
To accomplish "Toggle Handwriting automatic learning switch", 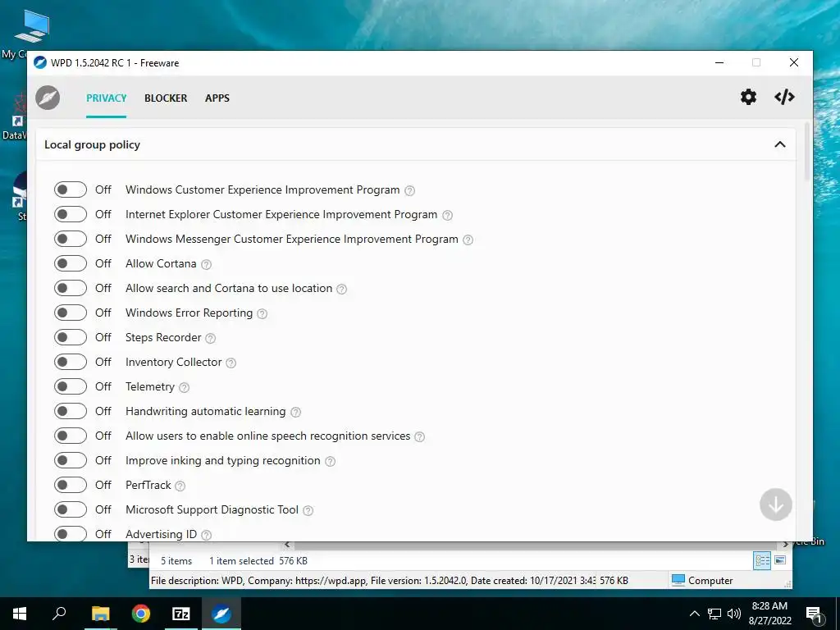I will coord(71,412).
